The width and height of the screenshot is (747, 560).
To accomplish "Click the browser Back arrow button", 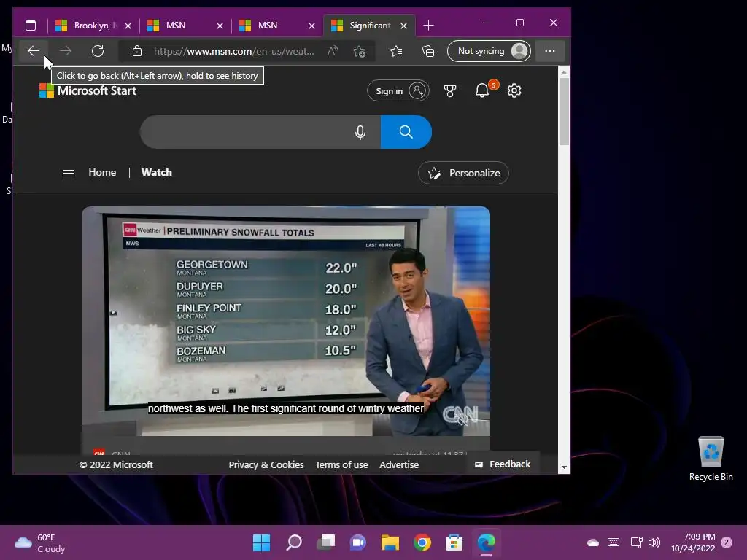I will (34, 51).
